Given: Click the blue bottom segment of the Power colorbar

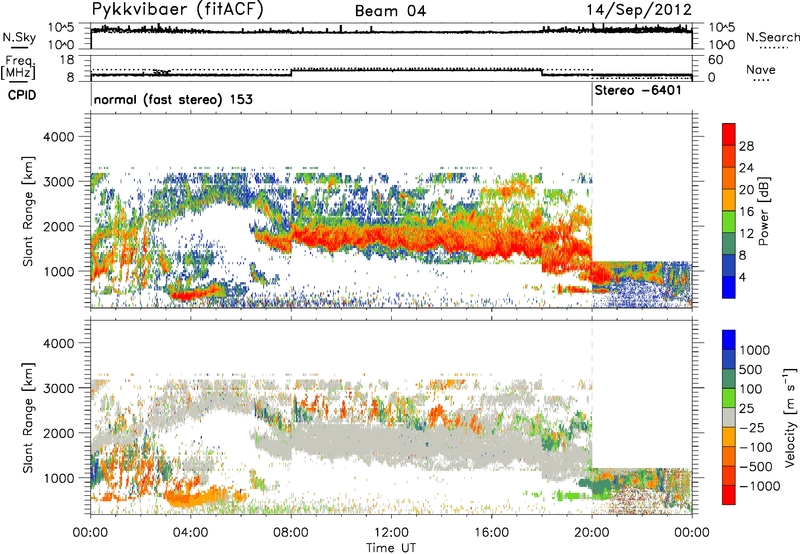Looking at the screenshot, I should point(729,287).
